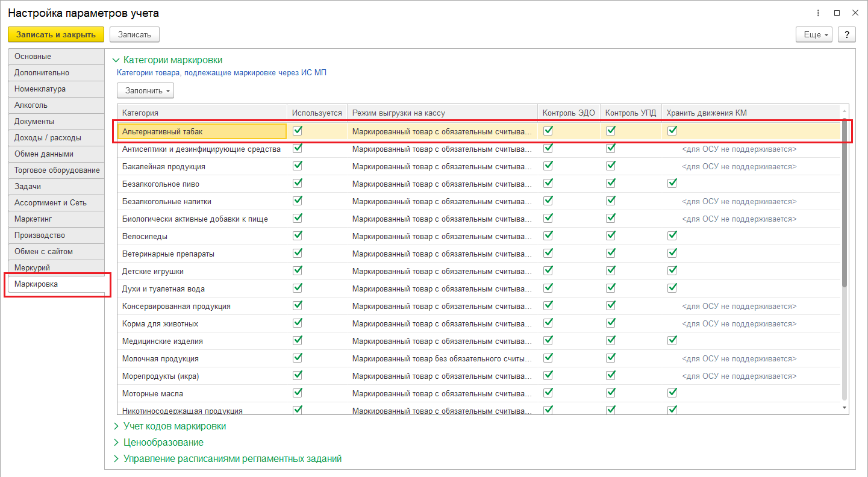The image size is (868, 477).
Task: Toggle 'Контроль УПД' for Детские игрушки
Action: click(x=611, y=270)
